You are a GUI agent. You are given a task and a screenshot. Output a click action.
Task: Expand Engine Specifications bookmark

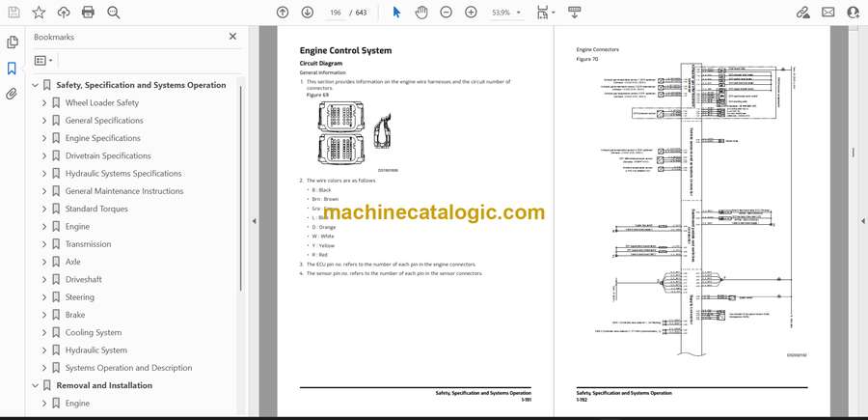(44, 138)
